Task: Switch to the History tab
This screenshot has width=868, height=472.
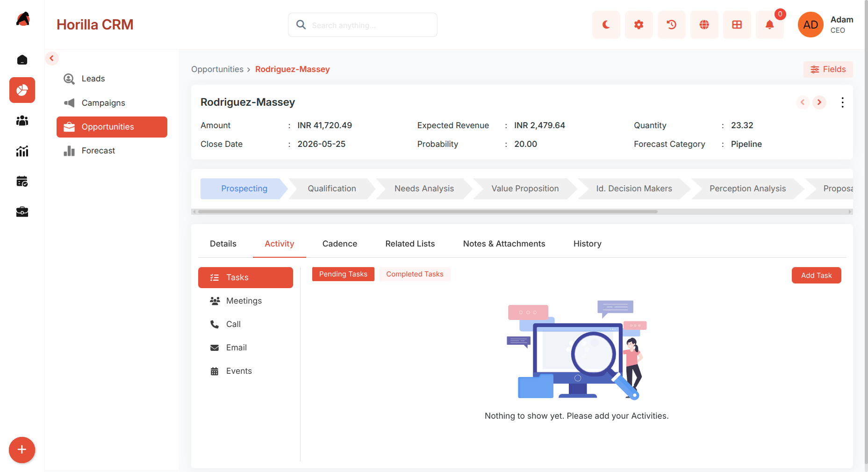Action: point(587,244)
